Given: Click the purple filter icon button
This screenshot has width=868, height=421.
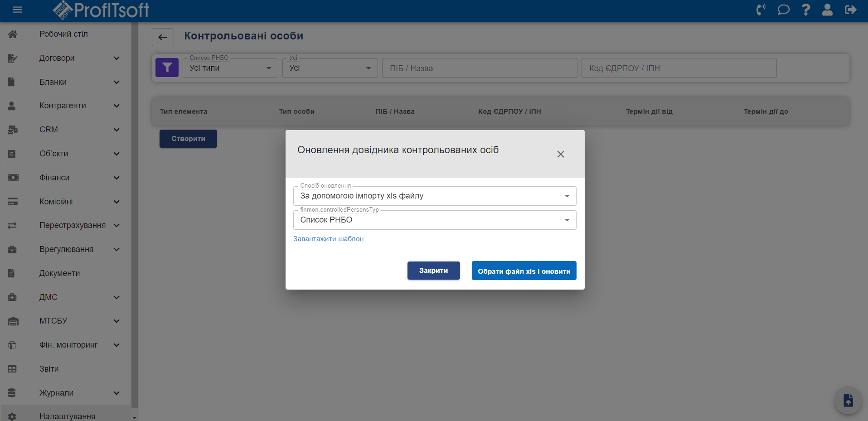Looking at the screenshot, I should point(167,68).
